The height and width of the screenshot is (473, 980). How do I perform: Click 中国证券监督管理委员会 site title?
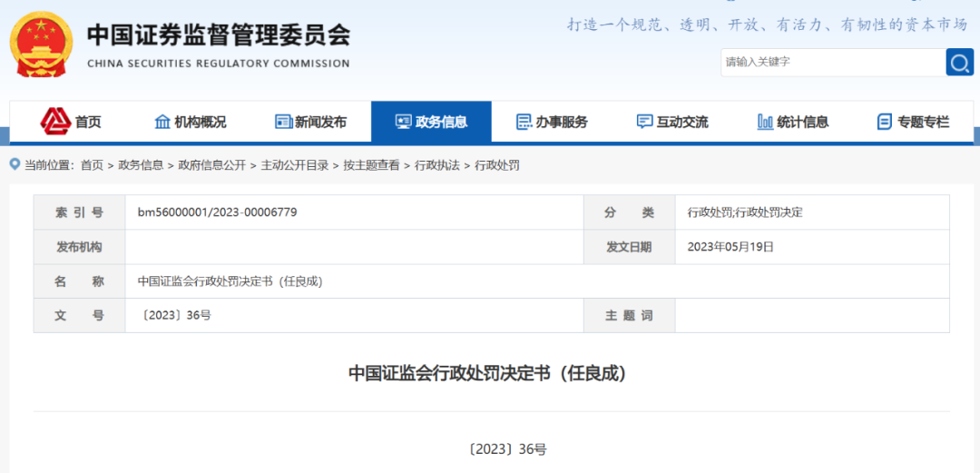(x=218, y=36)
